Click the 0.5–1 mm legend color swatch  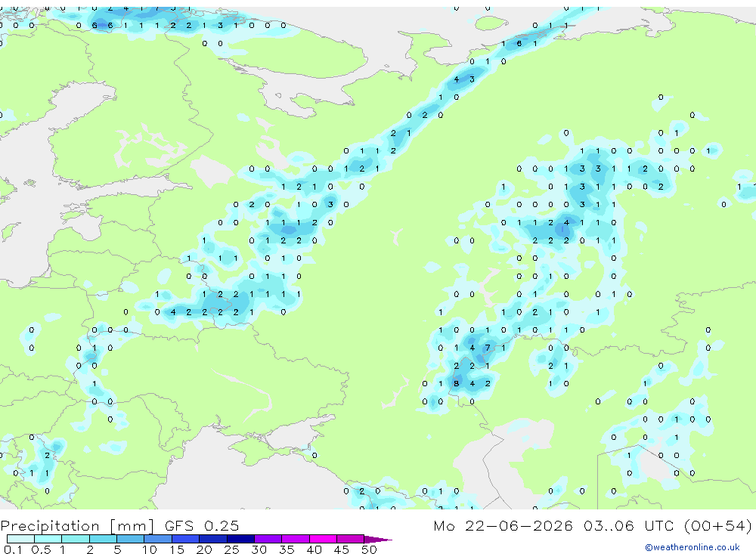point(48,539)
